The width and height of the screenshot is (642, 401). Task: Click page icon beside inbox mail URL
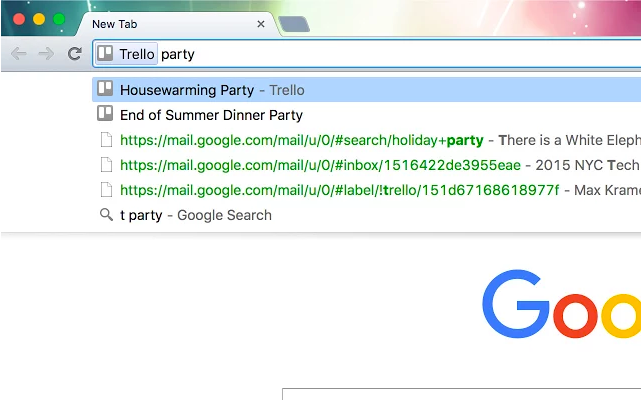tap(106, 165)
